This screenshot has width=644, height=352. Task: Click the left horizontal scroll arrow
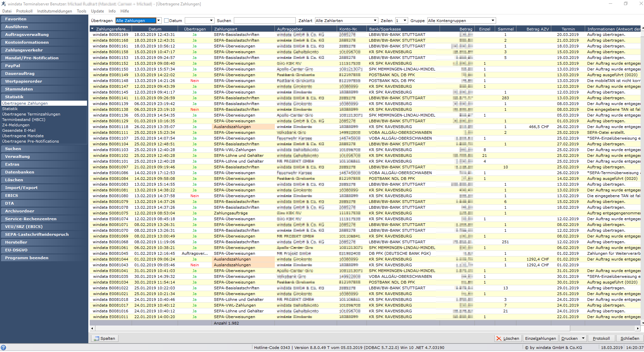tap(92, 329)
